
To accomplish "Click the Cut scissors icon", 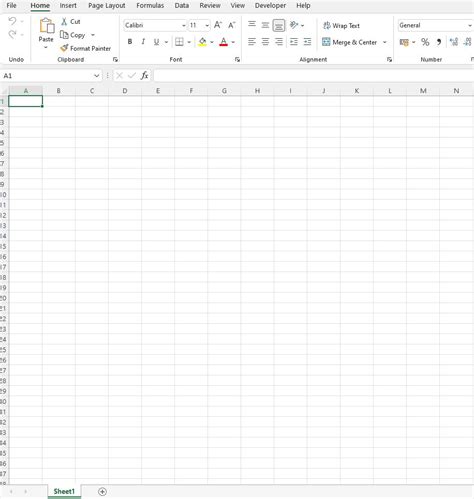I will click(64, 22).
